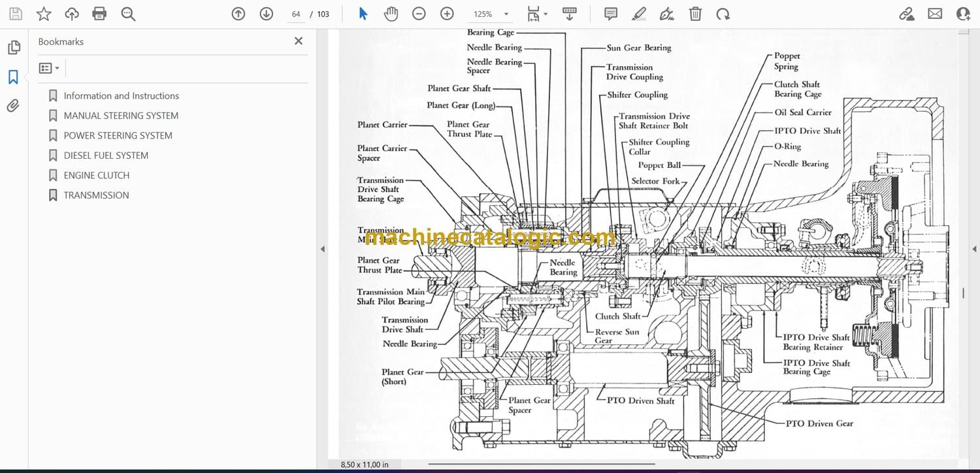Image resolution: width=980 pixels, height=473 pixels.
Task: Expand the page fit options dropdown
Action: (x=537, y=14)
